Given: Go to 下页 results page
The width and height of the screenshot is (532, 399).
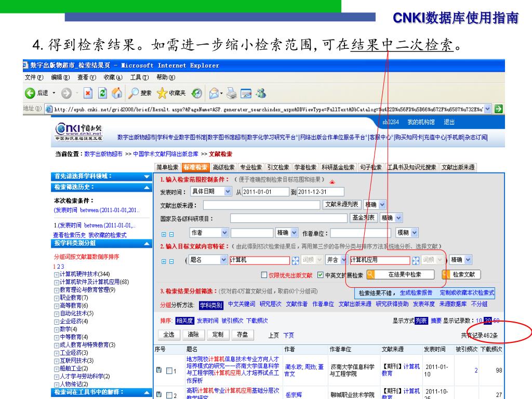Looking at the screenshot, I should click(289, 335).
